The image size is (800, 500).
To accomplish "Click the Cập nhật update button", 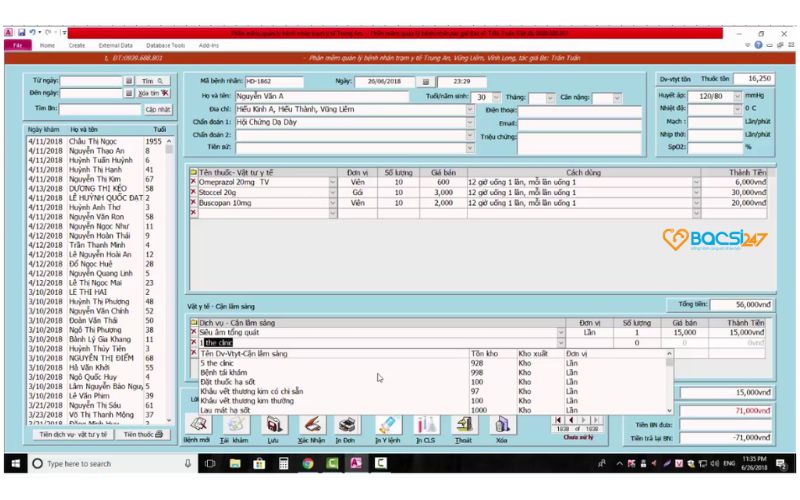I will (158, 109).
